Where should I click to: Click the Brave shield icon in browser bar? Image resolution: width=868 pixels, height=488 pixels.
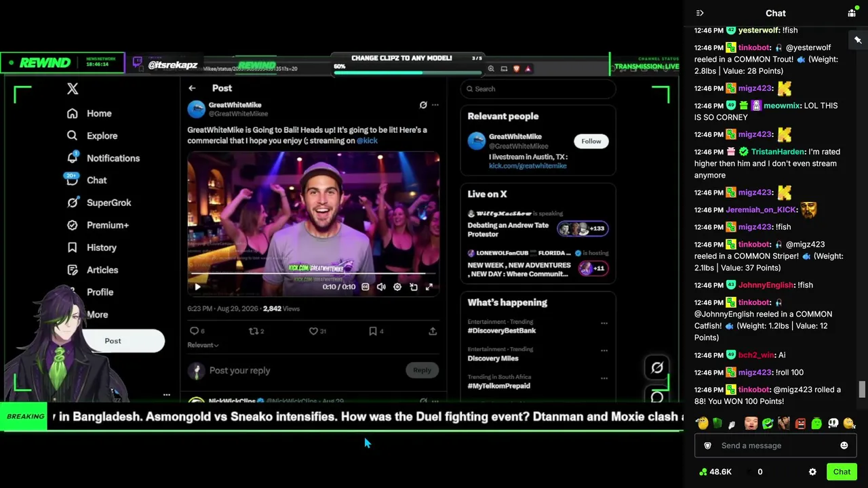click(x=516, y=68)
